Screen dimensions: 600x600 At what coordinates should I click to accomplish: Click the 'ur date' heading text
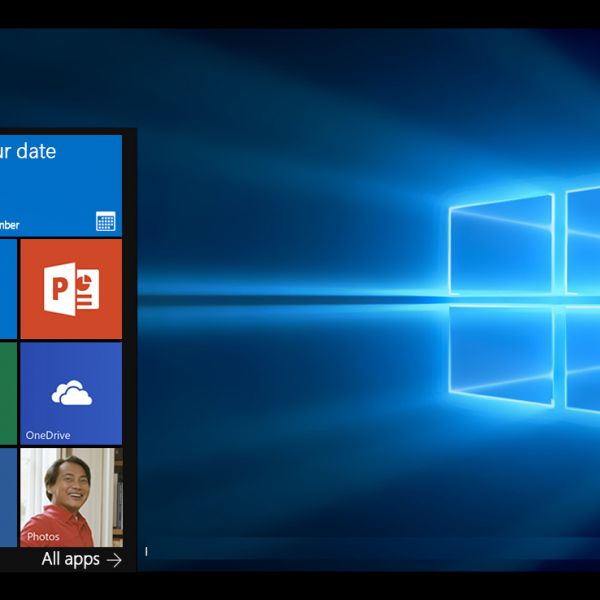pos(28,152)
